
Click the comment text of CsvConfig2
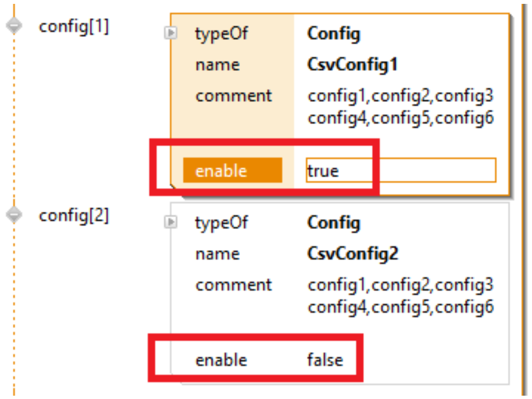[x=400, y=296]
